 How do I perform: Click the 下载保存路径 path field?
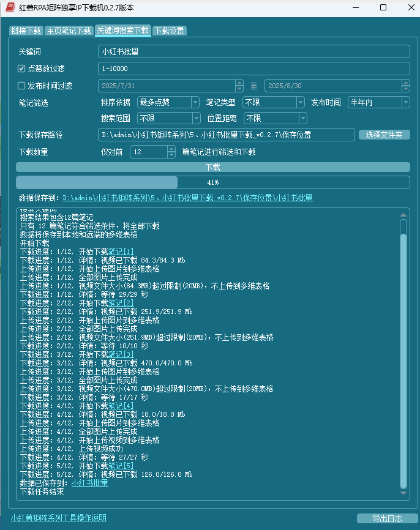227,135
